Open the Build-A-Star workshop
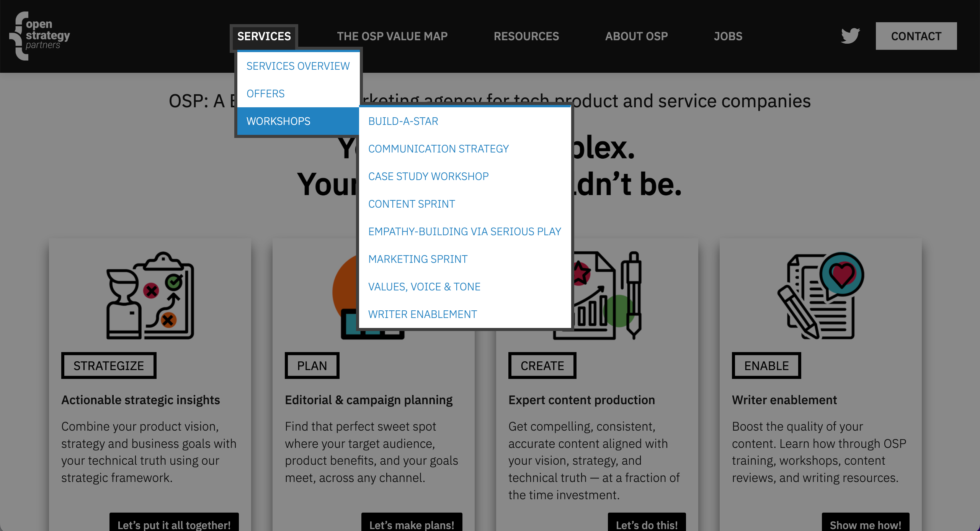 tap(403, 121)
